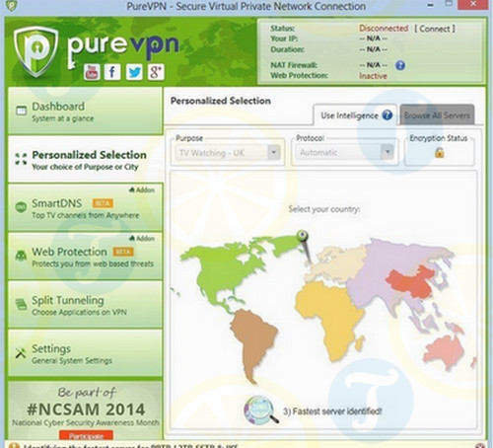This screenshot has height=448, width=493.
Task: Click the Automatic protocol combo box
Action: tap(344, 152)
